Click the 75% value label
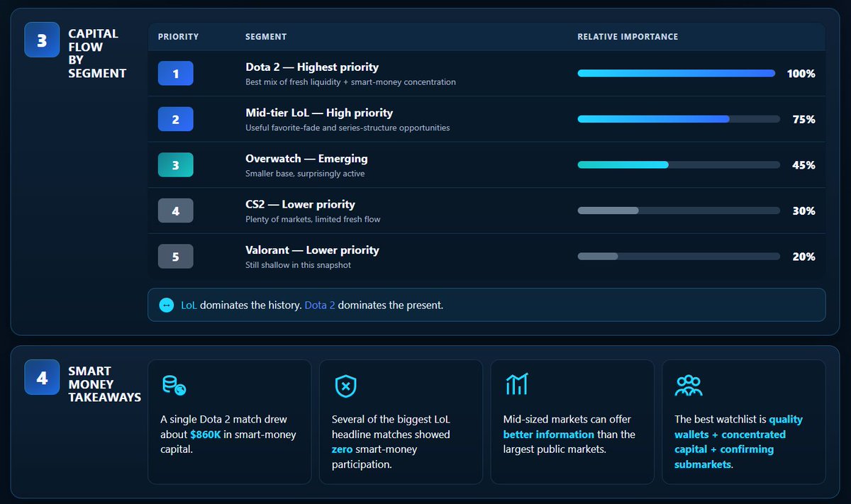Image resolution: width=851 pixels, height=504 pixels. [803, 120]
